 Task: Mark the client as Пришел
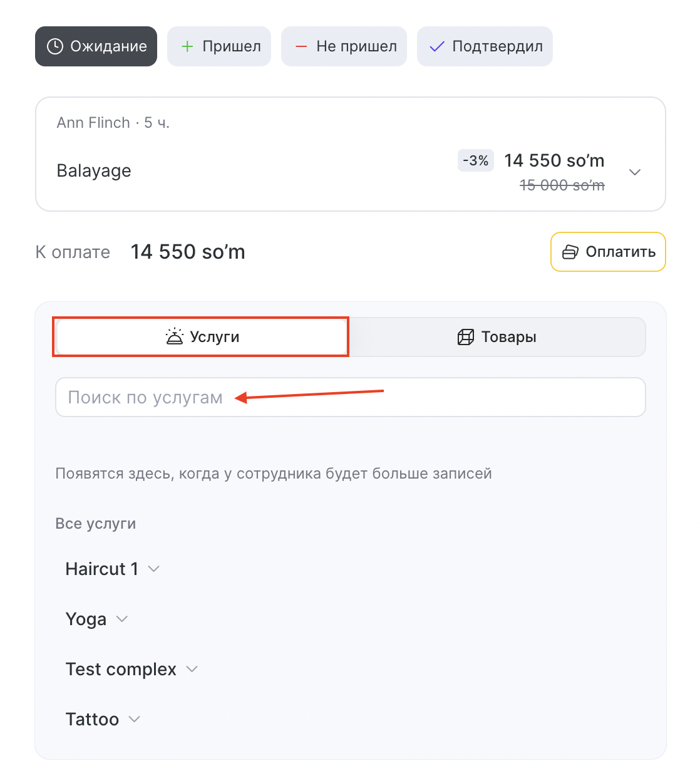[219, 46]
